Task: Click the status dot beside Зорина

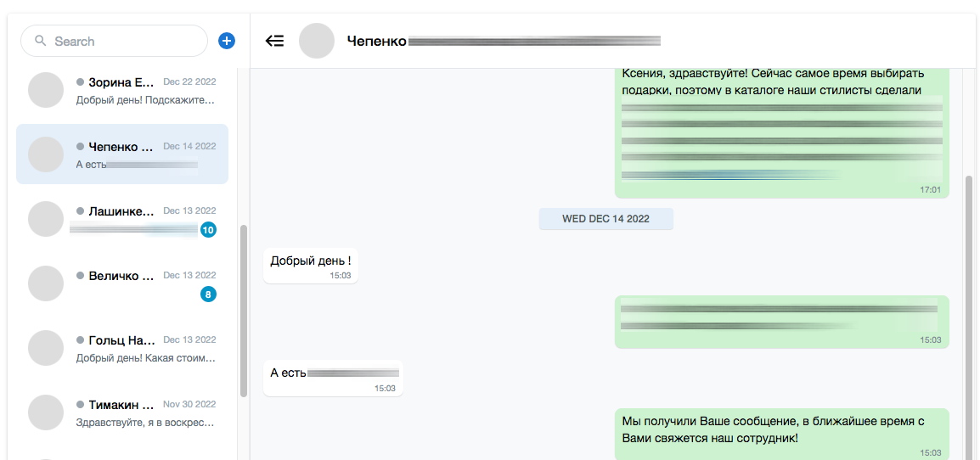Action: (x=80, y=81)
